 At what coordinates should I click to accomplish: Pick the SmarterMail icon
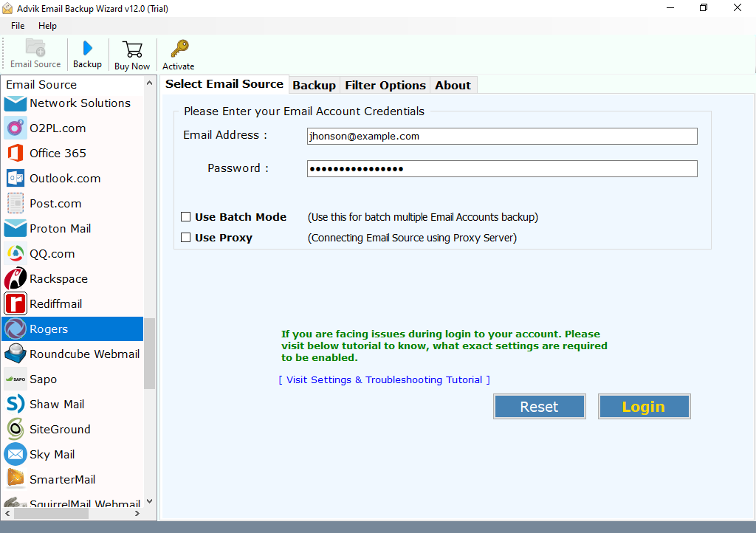(x=16, y=479)
